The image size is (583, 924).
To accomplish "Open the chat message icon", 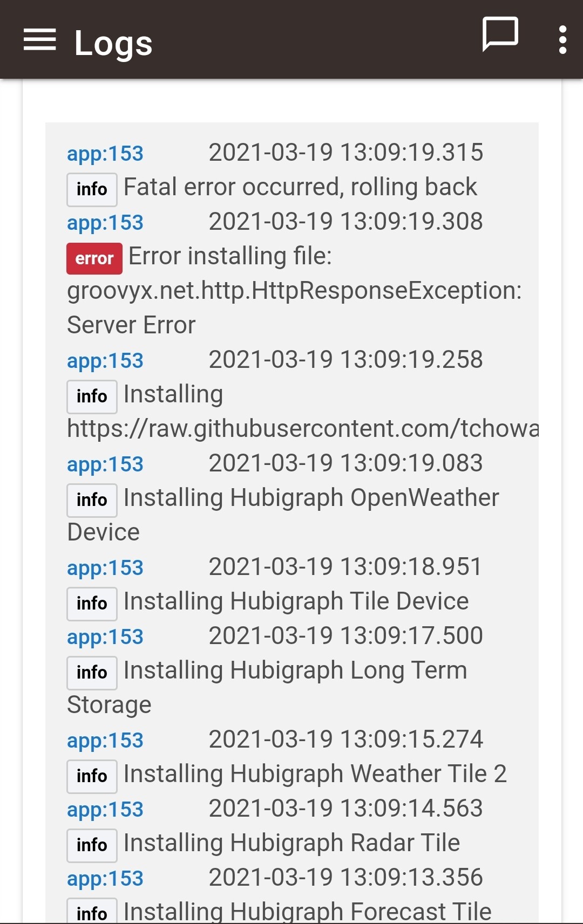I will pos(500,34).
